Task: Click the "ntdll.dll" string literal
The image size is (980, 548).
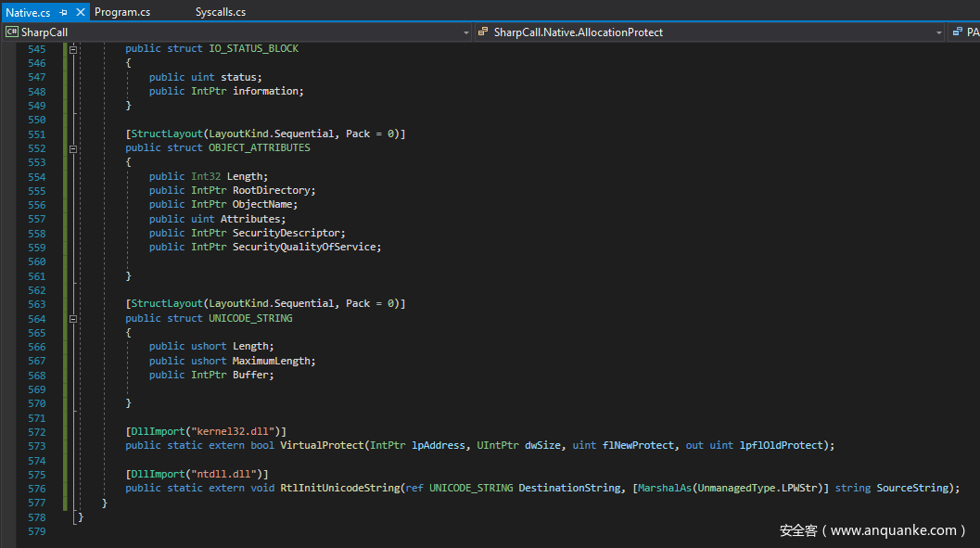Action: click(225, 475)
